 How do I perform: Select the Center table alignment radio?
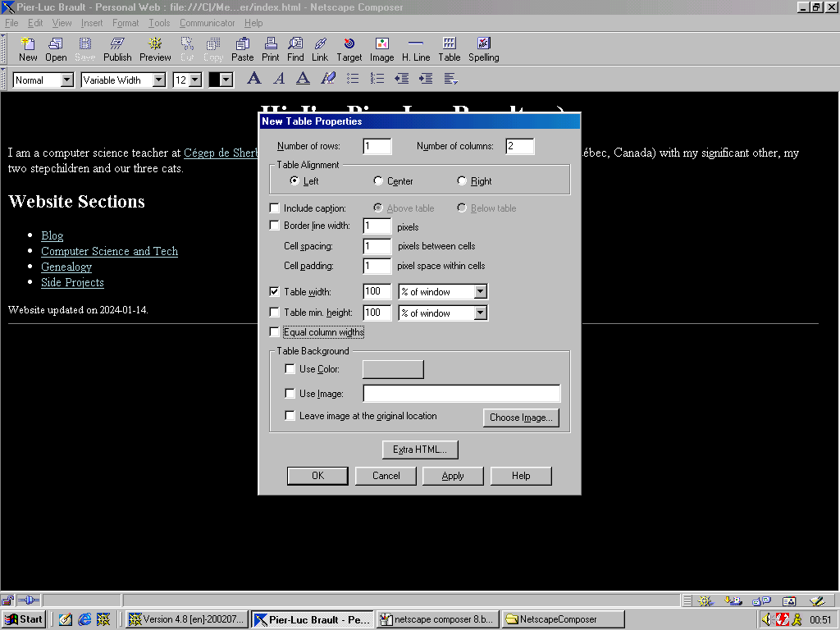pos(378,181)
